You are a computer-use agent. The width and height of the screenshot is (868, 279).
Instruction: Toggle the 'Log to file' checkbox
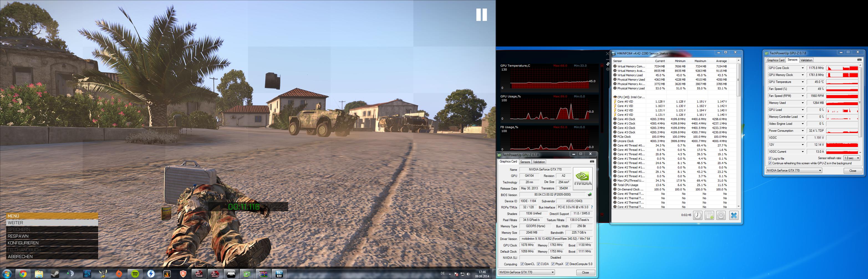pyautogui.click(x=770, y=158)
